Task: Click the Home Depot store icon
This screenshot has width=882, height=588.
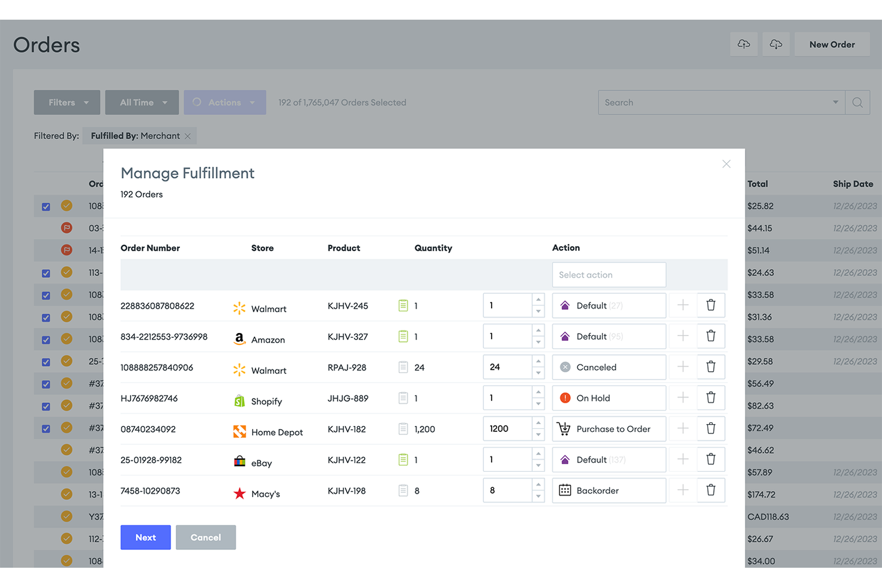Action: pos(239,431)
